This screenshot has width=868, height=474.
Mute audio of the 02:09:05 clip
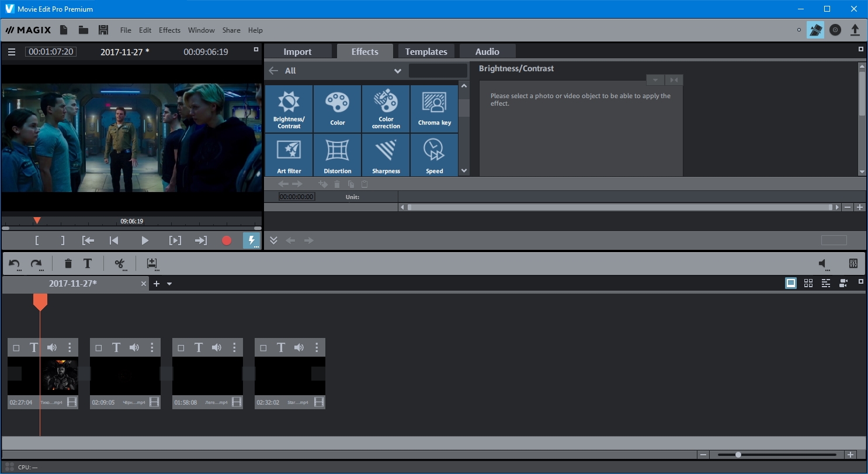[134, 348]
